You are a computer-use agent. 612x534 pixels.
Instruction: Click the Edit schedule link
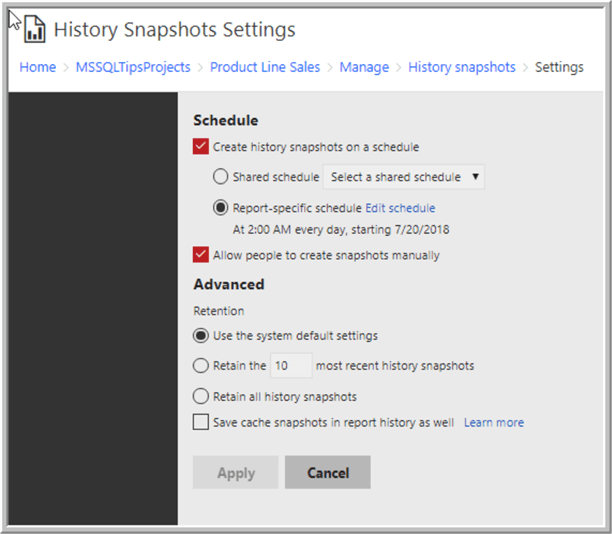400,208
